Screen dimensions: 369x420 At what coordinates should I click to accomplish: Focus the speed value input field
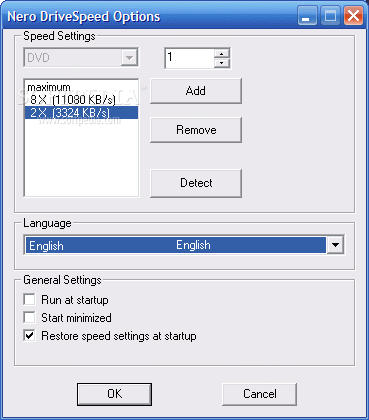[x=189, y=58]
